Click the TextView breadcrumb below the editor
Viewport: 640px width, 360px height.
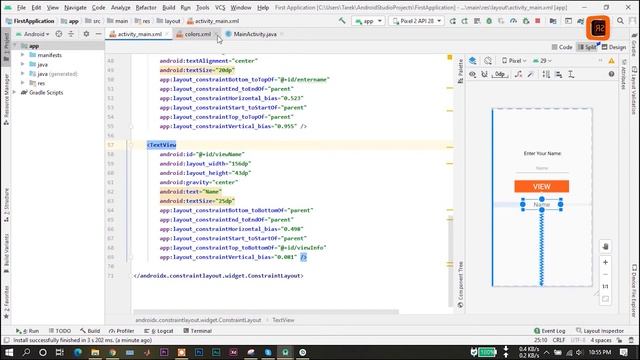click(283, 320)
